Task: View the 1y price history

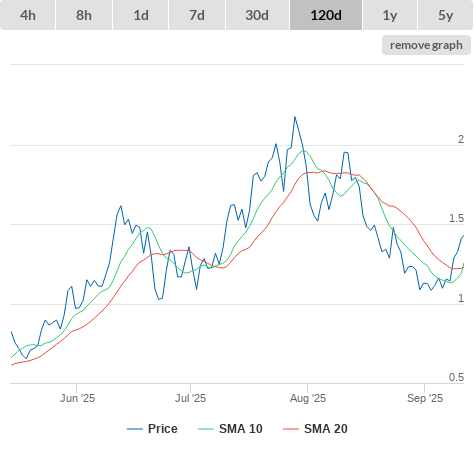Action: 390,15
